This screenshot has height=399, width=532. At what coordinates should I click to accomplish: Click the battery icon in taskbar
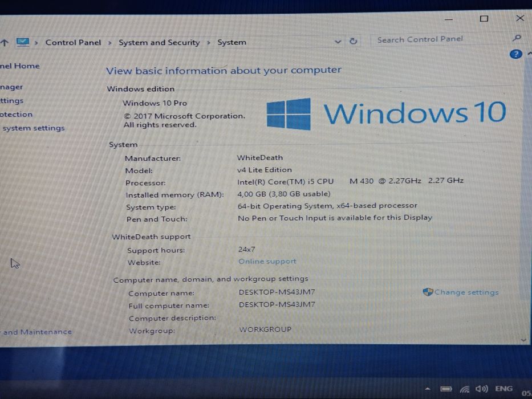click(446, 389)
